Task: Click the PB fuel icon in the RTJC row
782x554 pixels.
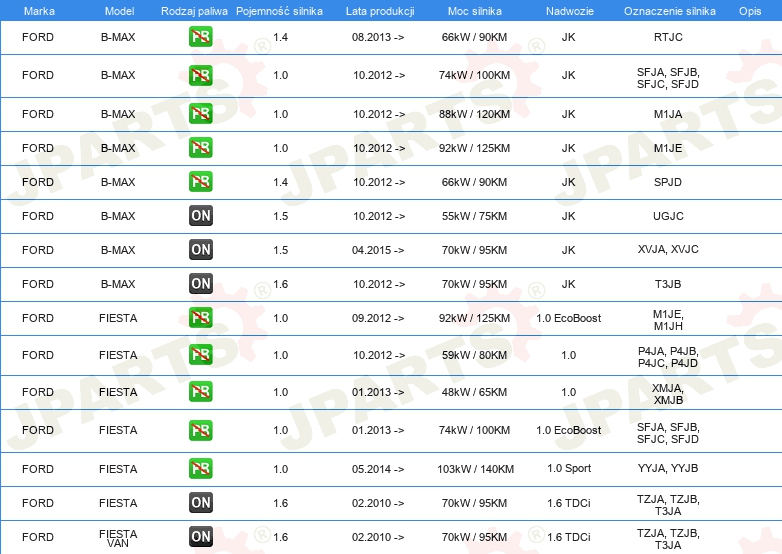Action: (x=200, y=38)
